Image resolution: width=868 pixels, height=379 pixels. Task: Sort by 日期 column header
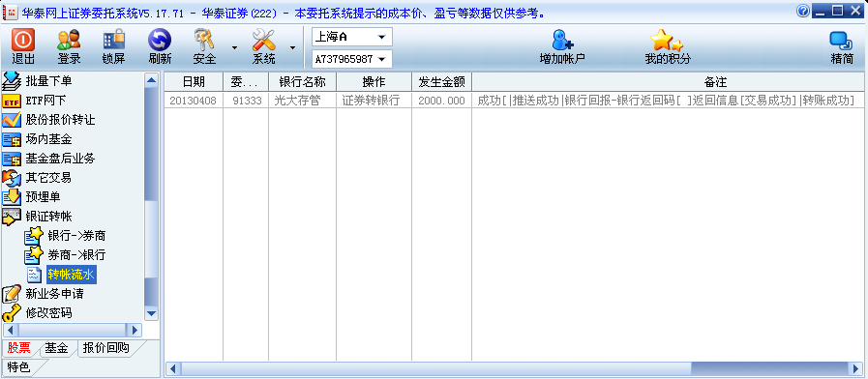click(x=194, y=82)
